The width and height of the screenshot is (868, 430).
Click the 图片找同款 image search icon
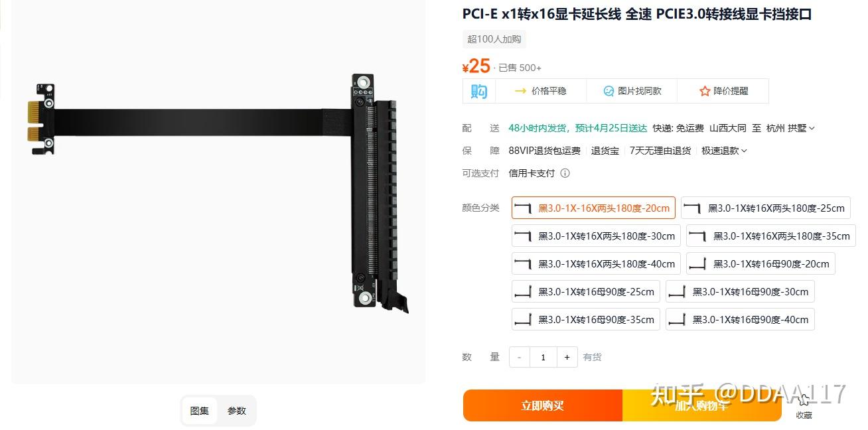(x=609, y=91)
